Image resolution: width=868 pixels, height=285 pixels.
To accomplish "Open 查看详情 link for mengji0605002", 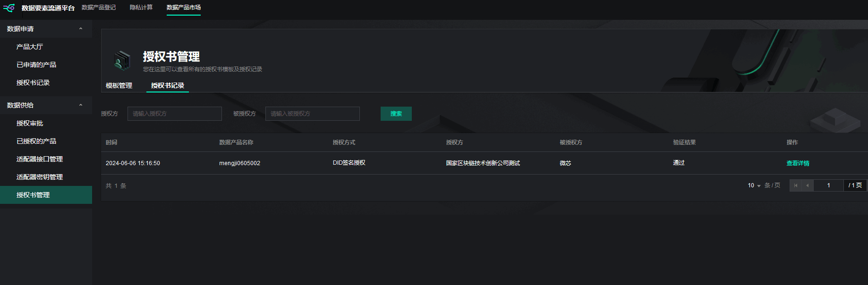I will point(798,163).
